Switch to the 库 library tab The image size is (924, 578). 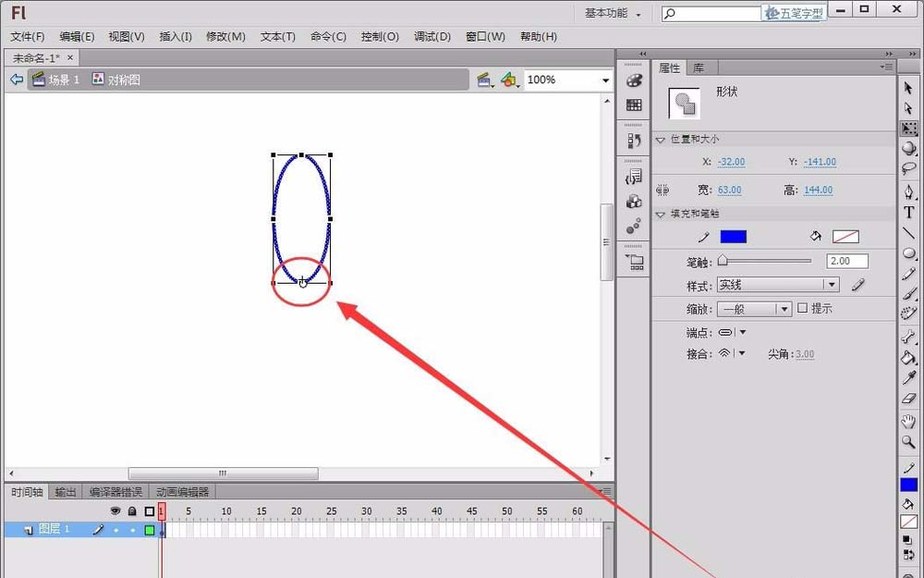point(699,68)
